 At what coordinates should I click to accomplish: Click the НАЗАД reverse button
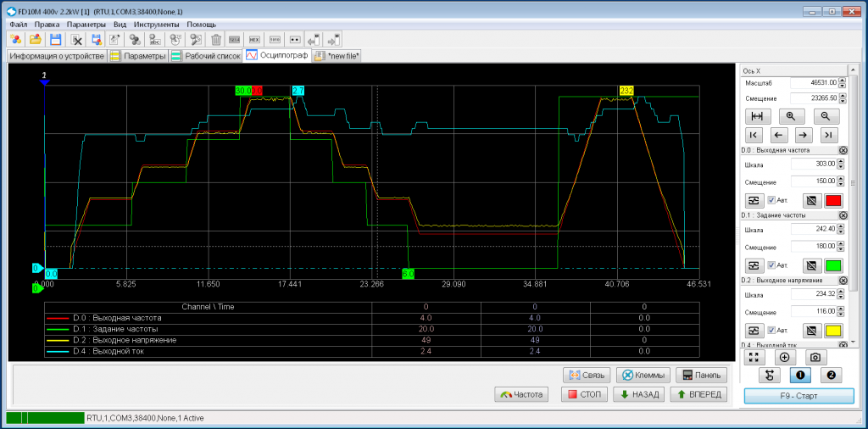pos(639,395)
